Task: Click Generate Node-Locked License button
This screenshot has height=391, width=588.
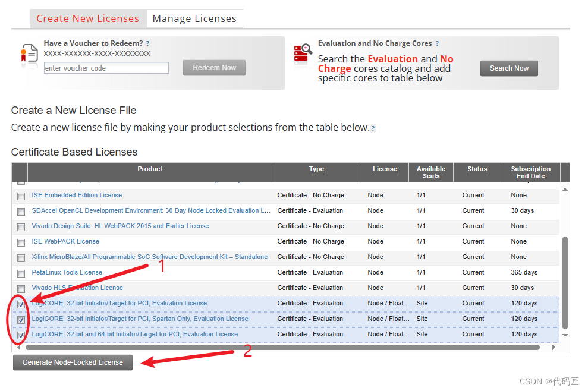Action: coord(73,362)
